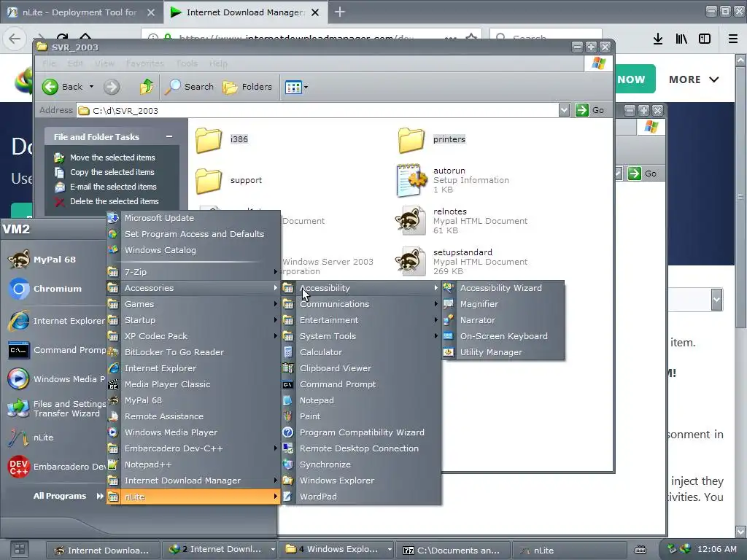Start Narrator
Viewport: 747px width, 560px height.
pyautogui.click(x=503, y=321)
